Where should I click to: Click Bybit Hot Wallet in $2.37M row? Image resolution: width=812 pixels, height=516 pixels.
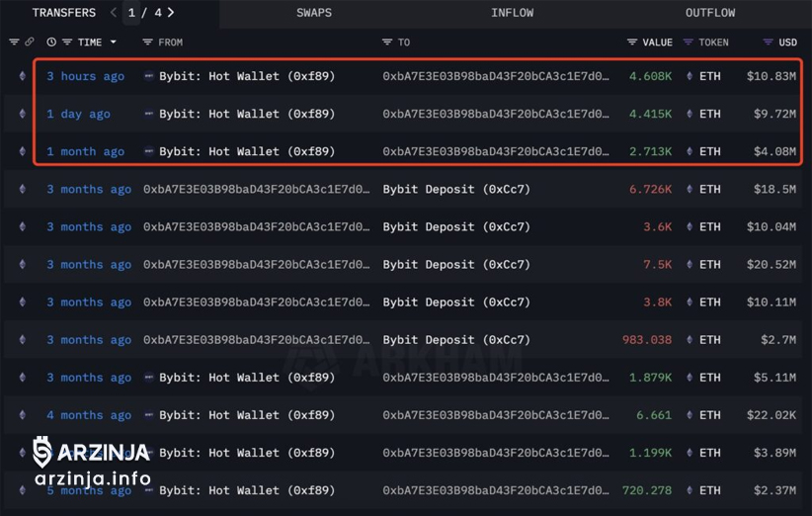coord(247,490)
